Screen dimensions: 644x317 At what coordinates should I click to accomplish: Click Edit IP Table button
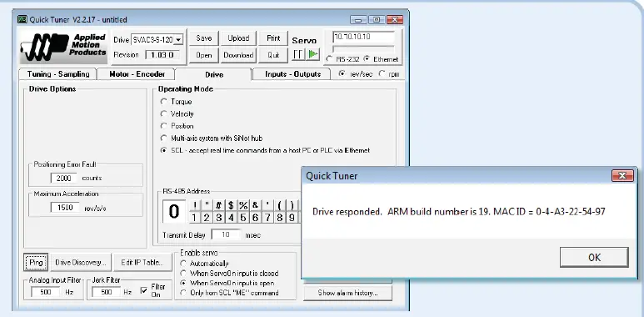(x=142, y=262)
